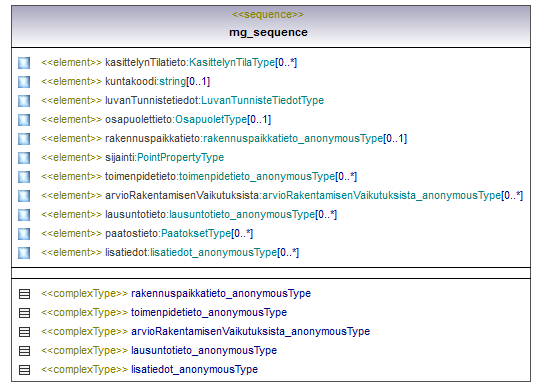
Task: Select the string type of kuntakoodi
Action: tap(173, 81)
